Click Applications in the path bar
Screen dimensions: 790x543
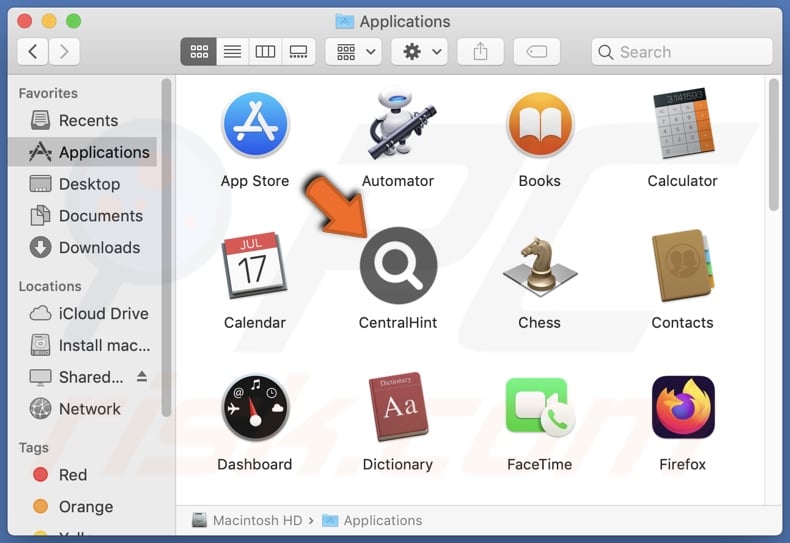372,520
